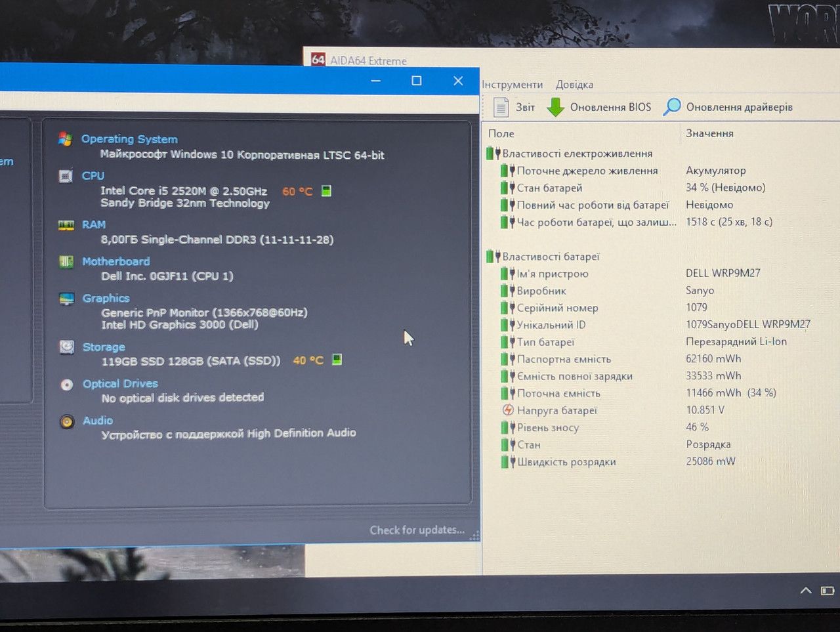Open the Motherboard section link
The height and width of the screenshot is (632, 840).
(116, 261)
